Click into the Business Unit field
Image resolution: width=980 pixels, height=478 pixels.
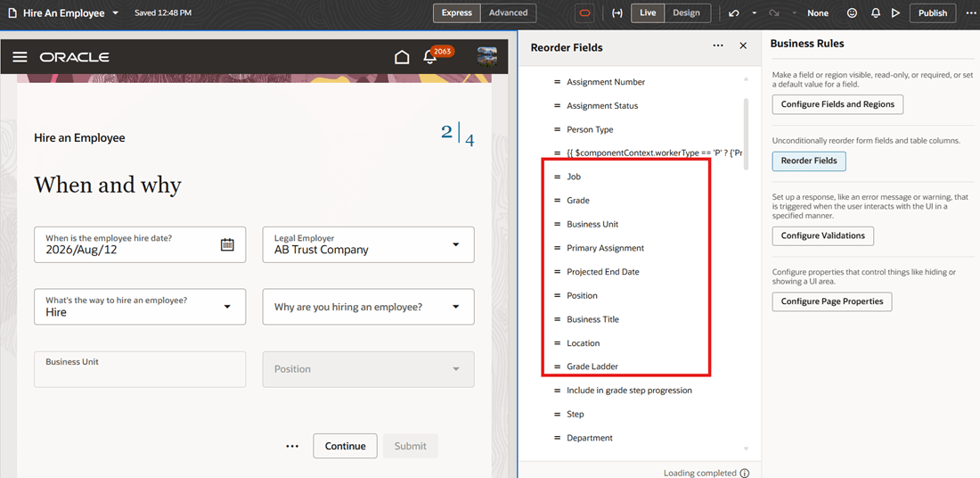click(140, 369)
